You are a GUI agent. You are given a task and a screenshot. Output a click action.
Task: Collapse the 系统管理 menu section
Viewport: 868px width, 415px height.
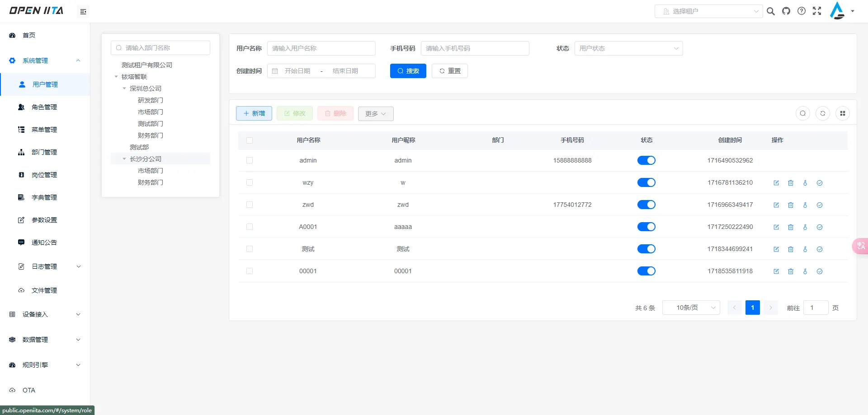[45, 61]
